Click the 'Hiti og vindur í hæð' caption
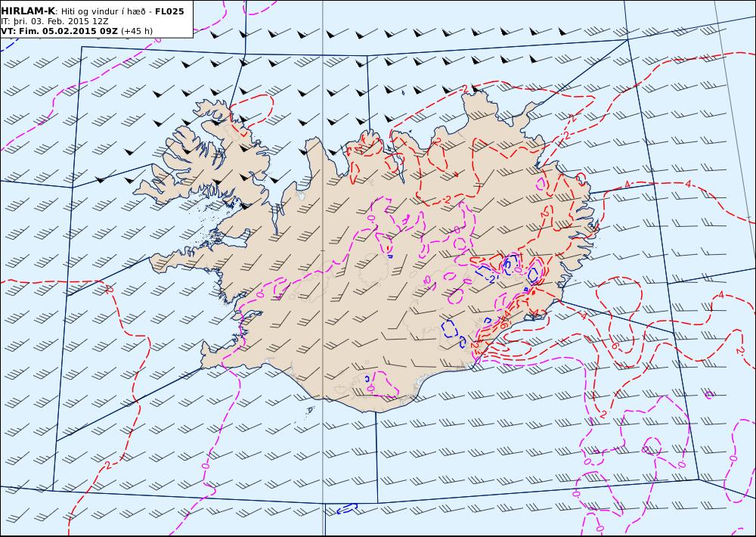Image resolution: width=756 pixels, height=537 pixels. click(x=103, y=11)
